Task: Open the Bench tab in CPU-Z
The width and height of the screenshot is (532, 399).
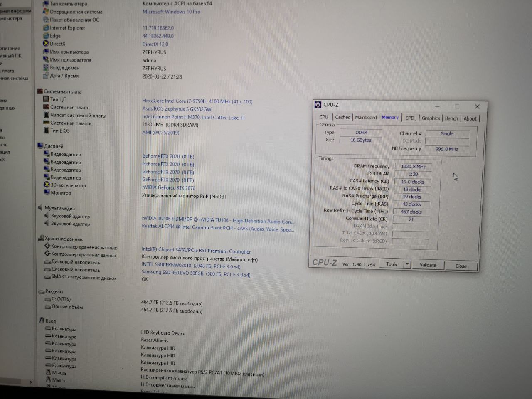Action: (451, 118)
